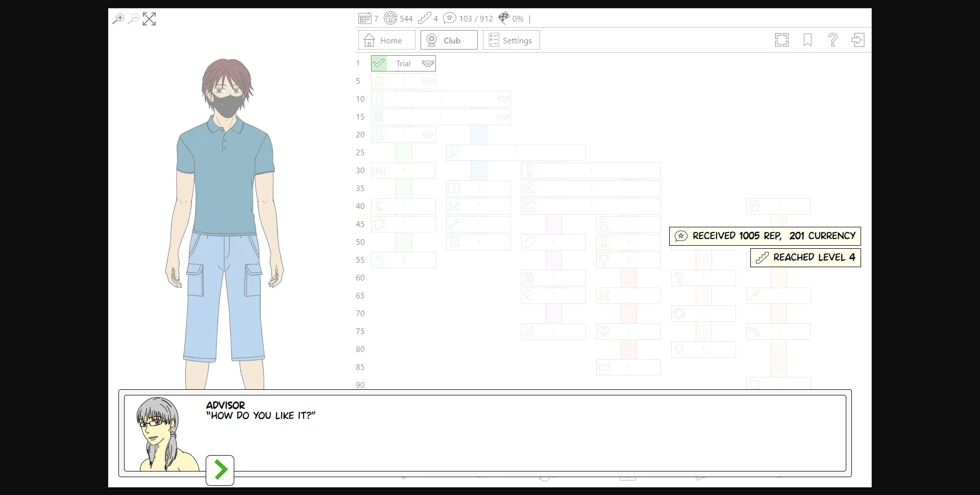Click the checkered flag progress icon

pyautogui.click(x=504, y=18)
